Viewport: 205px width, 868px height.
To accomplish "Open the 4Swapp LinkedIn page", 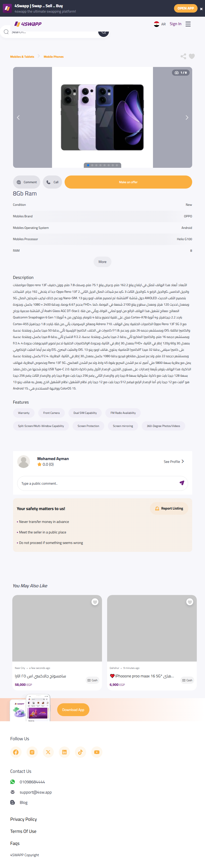I will coord(64,752).
